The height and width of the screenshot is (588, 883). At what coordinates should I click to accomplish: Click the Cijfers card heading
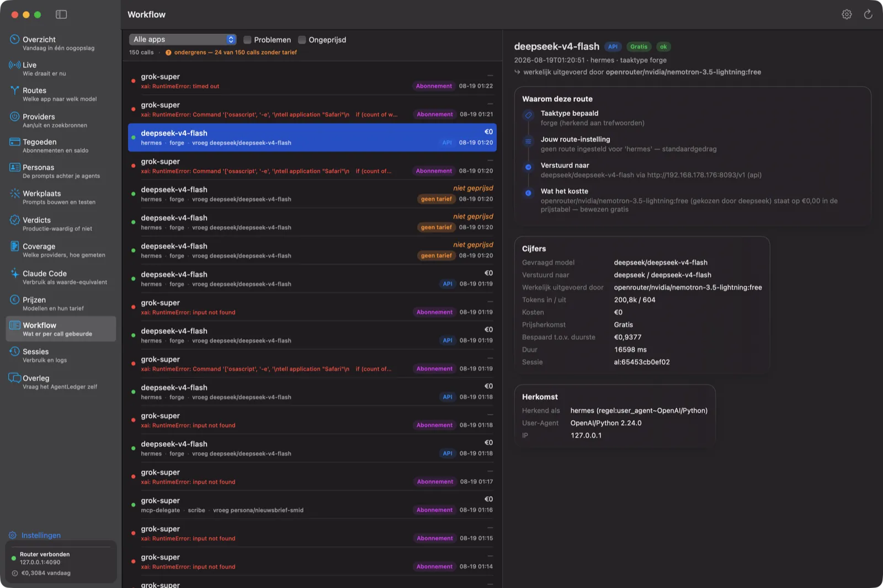point(534,249)
